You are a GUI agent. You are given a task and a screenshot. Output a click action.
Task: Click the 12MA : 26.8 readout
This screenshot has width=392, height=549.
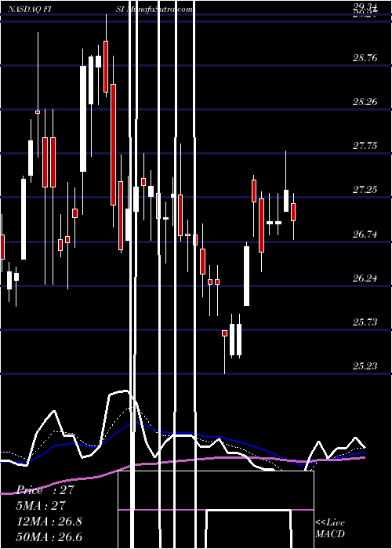point(49,522)
